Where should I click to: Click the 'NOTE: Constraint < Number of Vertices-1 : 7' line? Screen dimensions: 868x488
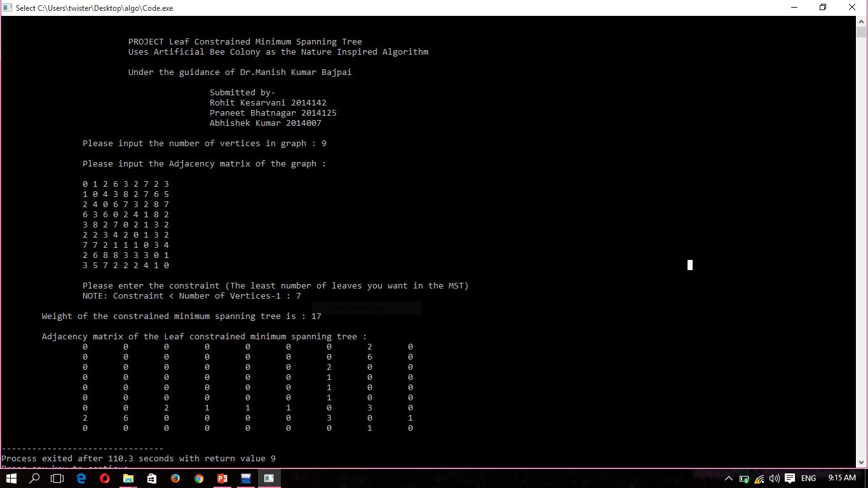(192, 295)
